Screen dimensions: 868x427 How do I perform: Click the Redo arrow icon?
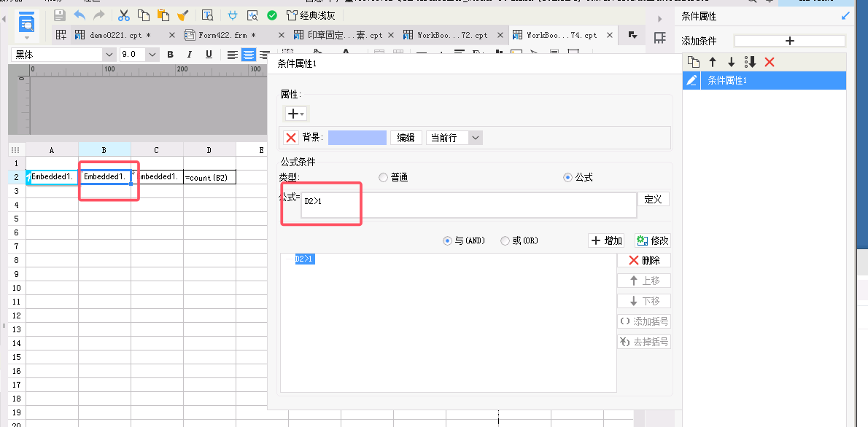click(98, 15)
